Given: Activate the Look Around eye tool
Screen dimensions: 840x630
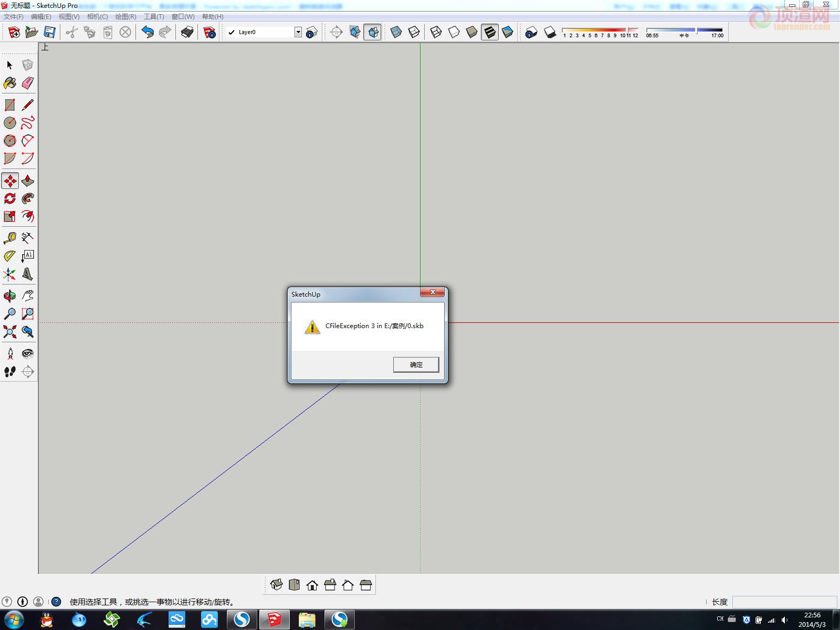Looking at the screenshot, I should pos(27,353).
